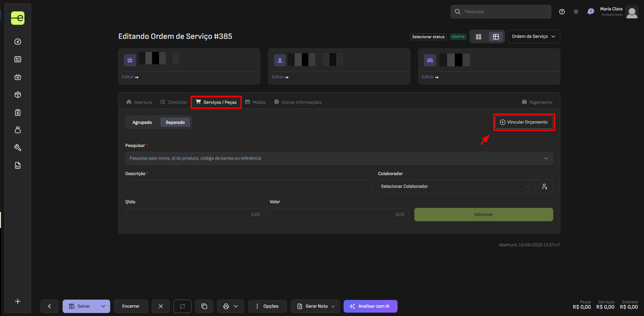Select the Agrupado view option
644x316 pixels.
(x=142, y=123)
